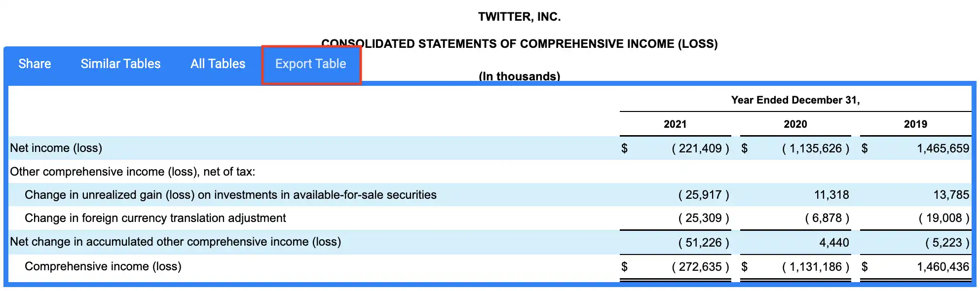This screenshot has height=291, width=980.
Task: Open Similar Tables
Action: tap(120, 64)
